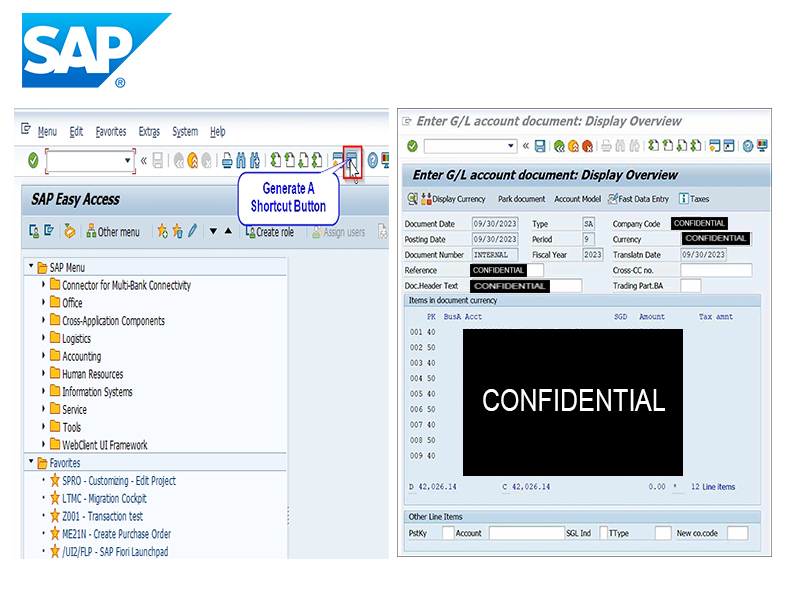The width and height of the screenshot is (792, 612).
Task: Click the Cross-CC no. input field
Action: [x=716, y=270]
